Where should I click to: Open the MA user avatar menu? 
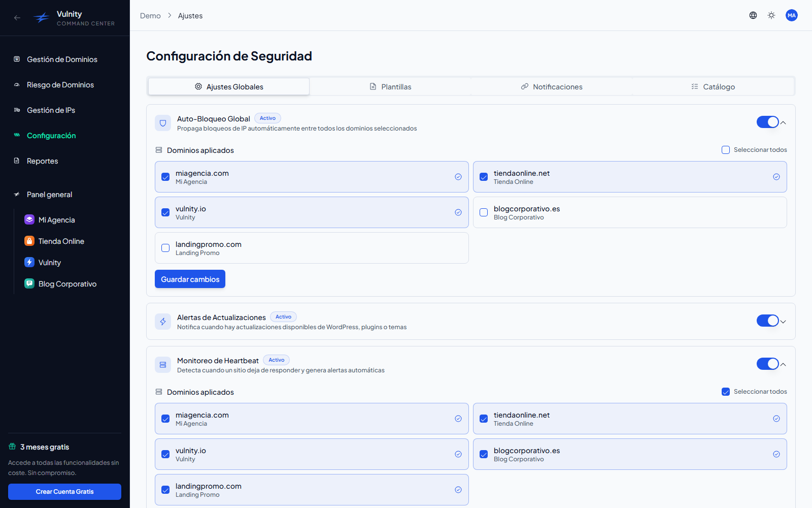[x=792, y=15]
